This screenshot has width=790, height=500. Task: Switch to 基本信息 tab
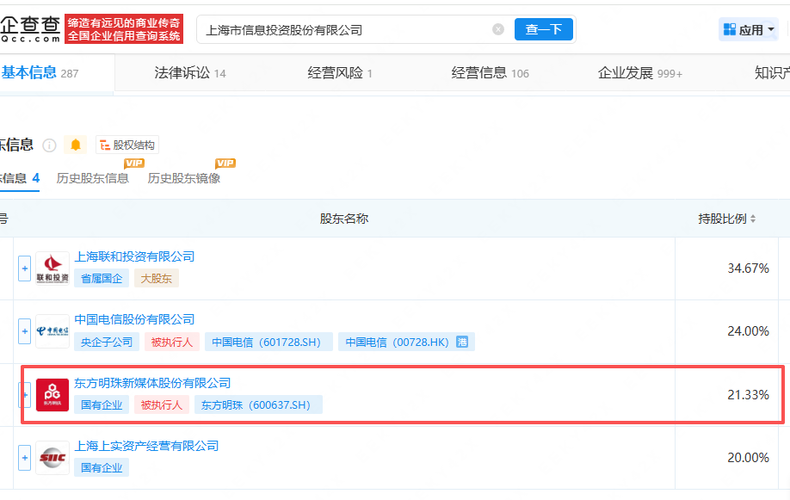(40, 73)
